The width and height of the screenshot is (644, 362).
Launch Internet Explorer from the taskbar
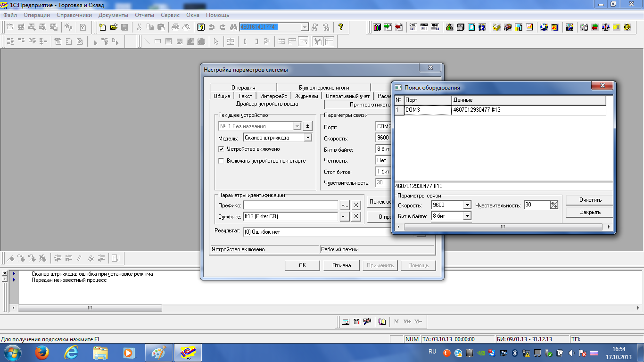pyautogui.click(x=71, y=352)
